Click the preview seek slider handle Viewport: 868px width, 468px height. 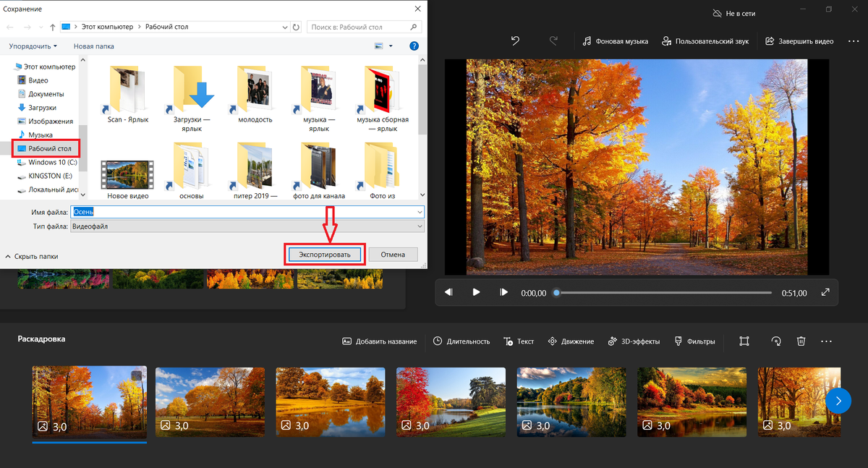coord(556,293)
